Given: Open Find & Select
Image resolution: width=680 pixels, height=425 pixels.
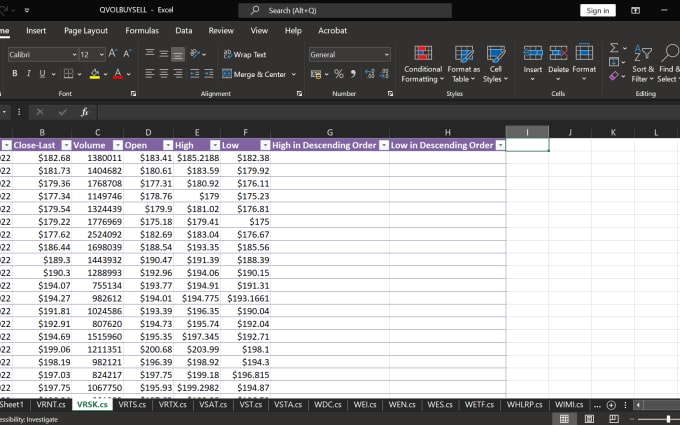Looking at the screenshot, I should (x=668, y=64).
